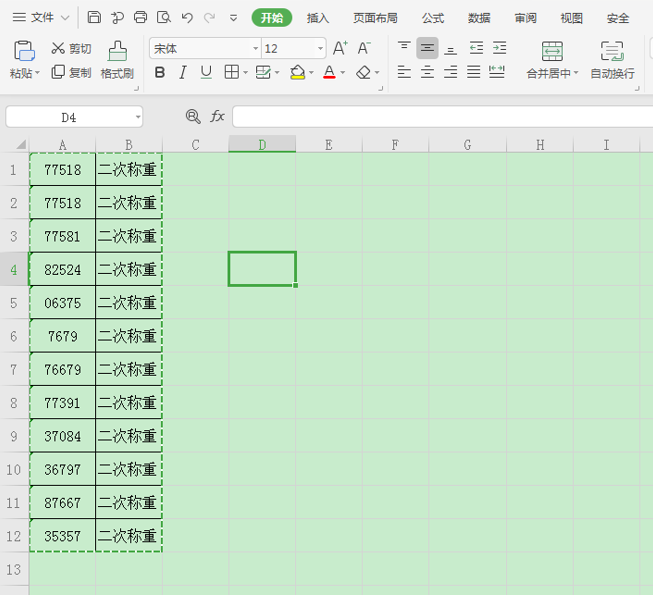Viewport: 653px width, 596px height.
Task: Decrease font size with A- icon
Action: click(x=364, y=48)
